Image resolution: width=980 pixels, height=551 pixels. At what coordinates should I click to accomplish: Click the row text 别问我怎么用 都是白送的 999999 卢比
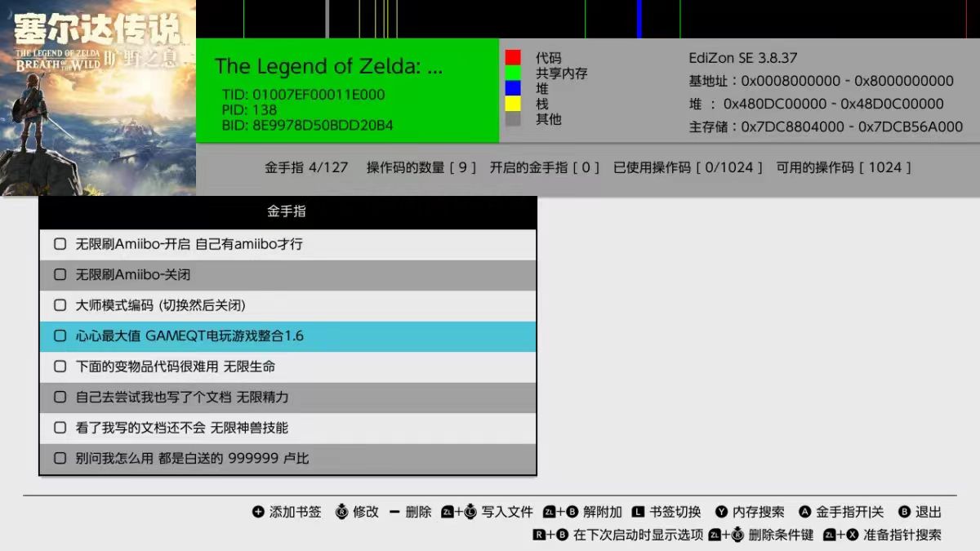[193, 458]
